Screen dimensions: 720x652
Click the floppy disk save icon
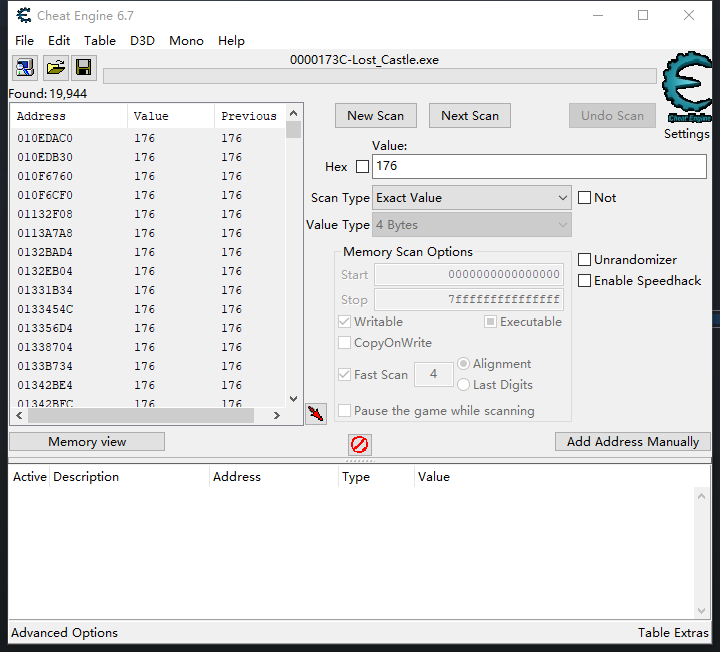84,68
